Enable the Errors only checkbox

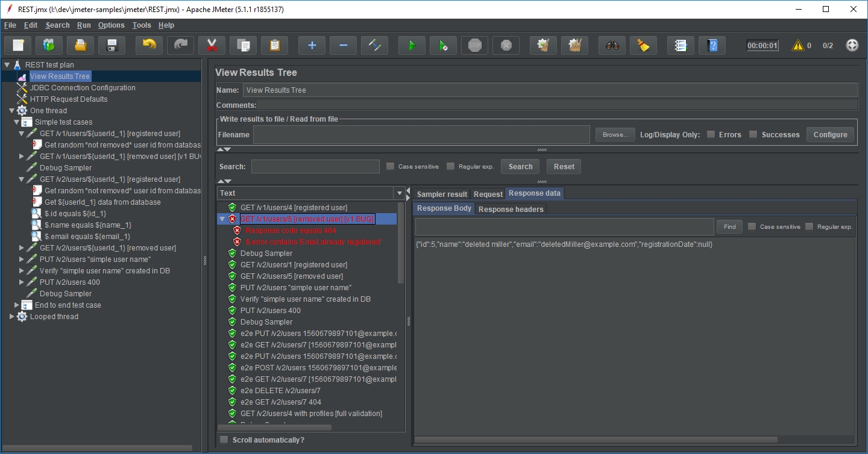pyautogui.click(x=711, y=134)
